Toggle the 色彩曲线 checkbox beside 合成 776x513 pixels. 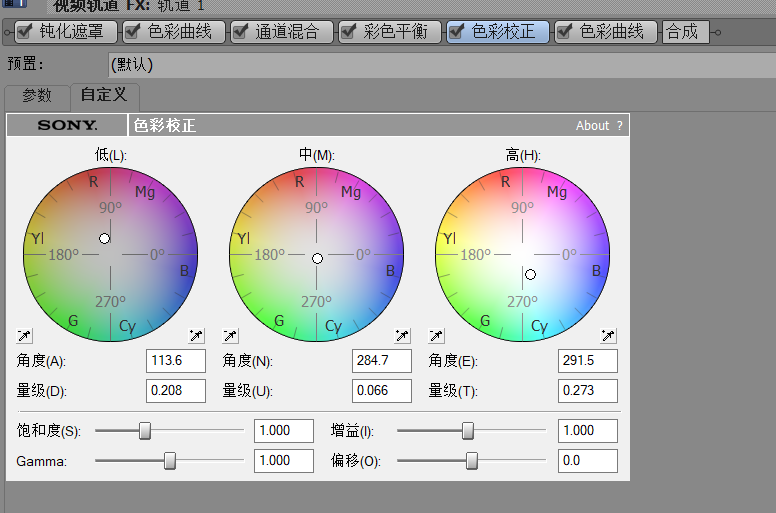[x=564, y=32]
